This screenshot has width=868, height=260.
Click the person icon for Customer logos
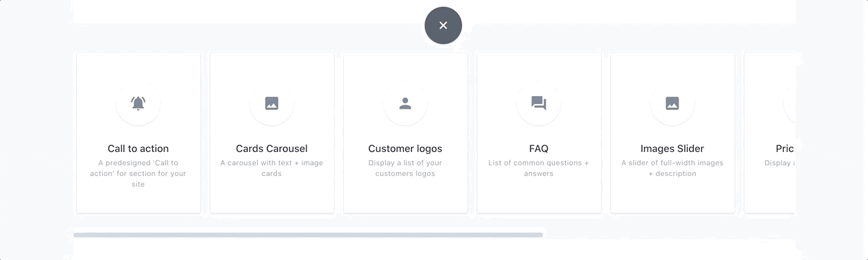pyautogui.click(x=405, y=103)
